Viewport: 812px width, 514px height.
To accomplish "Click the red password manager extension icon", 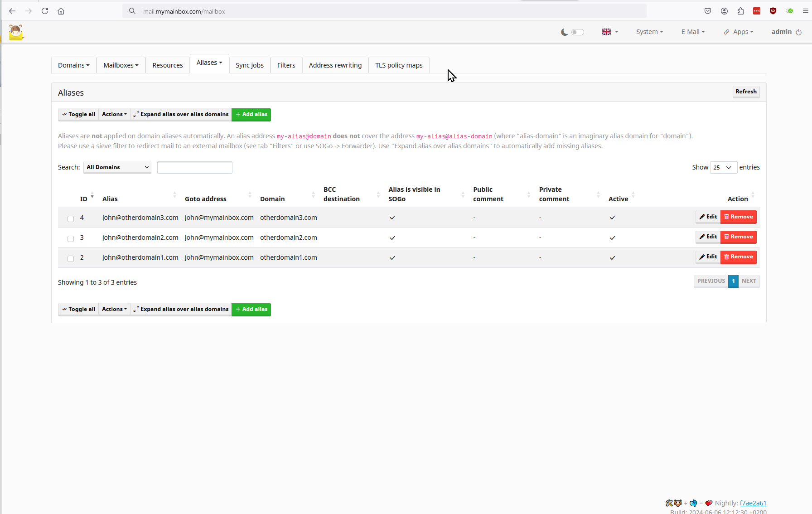I will coord(757,11).
